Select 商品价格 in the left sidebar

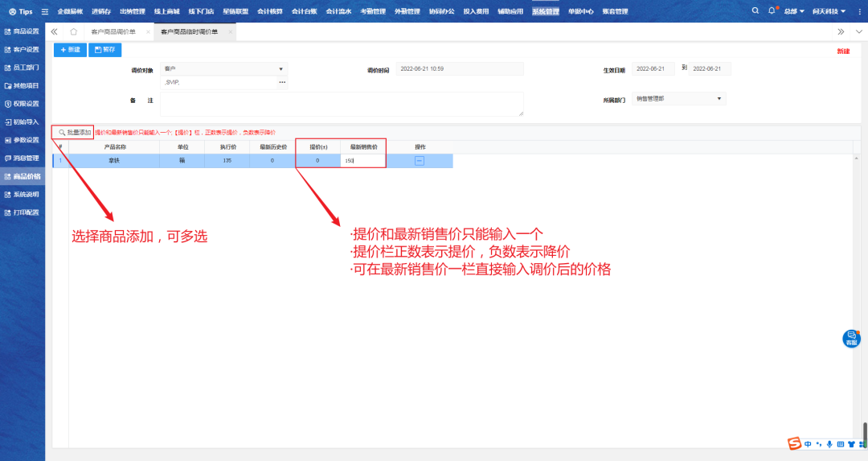(x=23, y=176)
